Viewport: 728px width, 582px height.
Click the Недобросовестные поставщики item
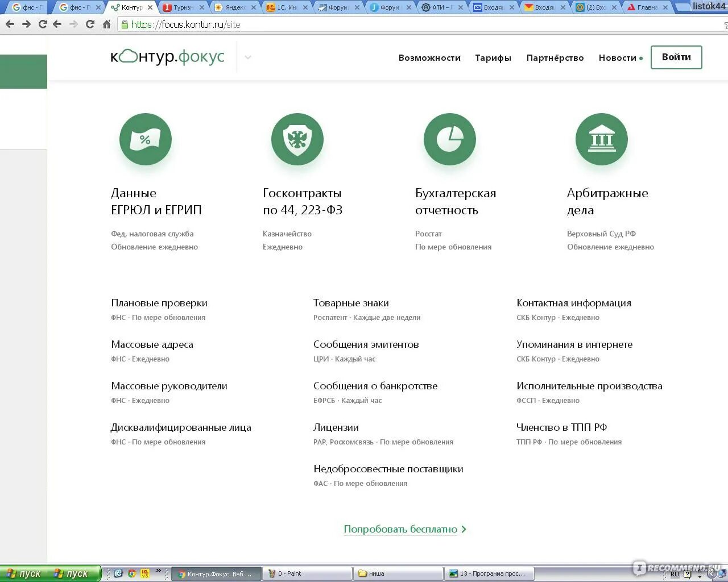coord(388,469)
